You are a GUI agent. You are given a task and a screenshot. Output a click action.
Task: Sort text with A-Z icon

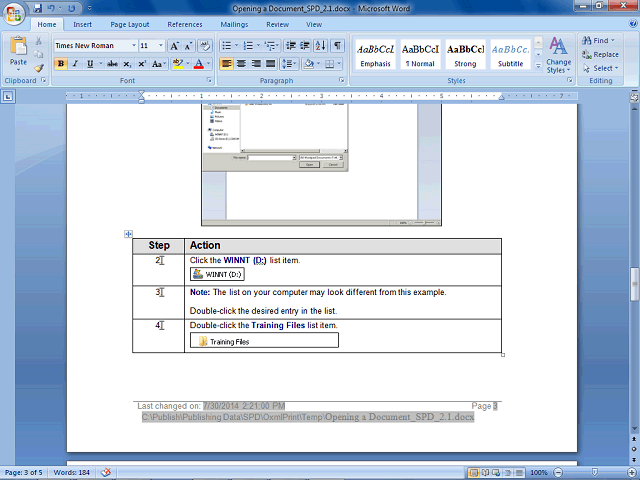(321, 45)
